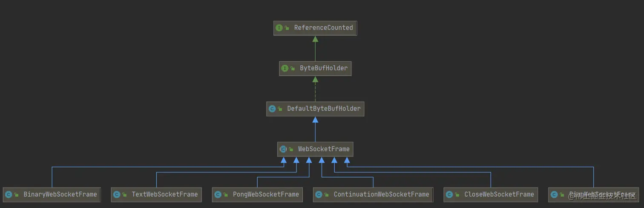This screenshot has width=644, height=208.
Task: Select the WebSocketFrame label text
Action: click(x=324, y=149)
